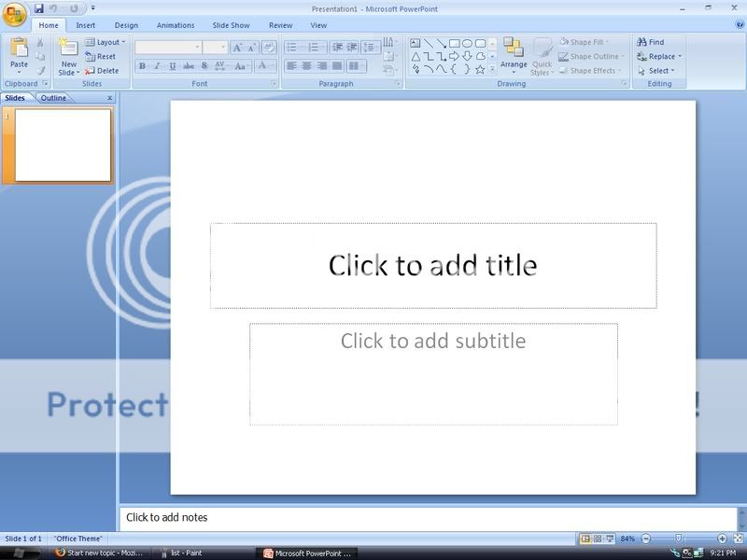Click the Office Button orb
The height and width of the screenshot is (560, 747).
tap(15, 13)
